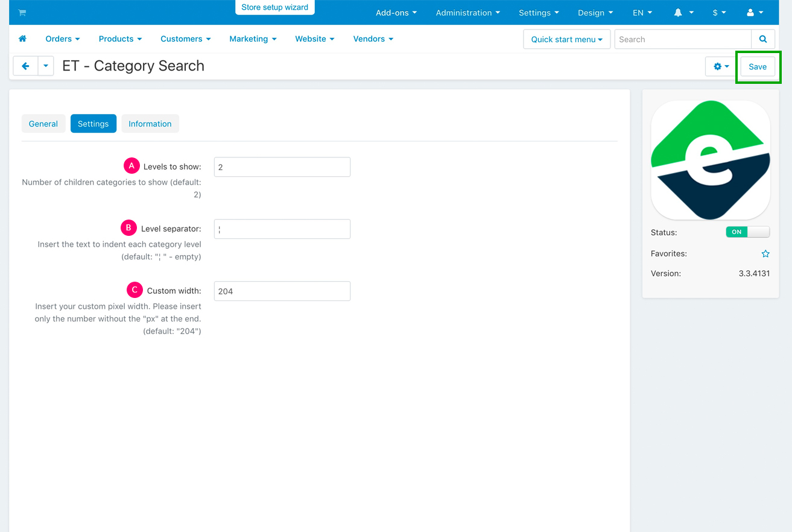Click the Save button
792x532 pixels.
[x=758, y=66]
